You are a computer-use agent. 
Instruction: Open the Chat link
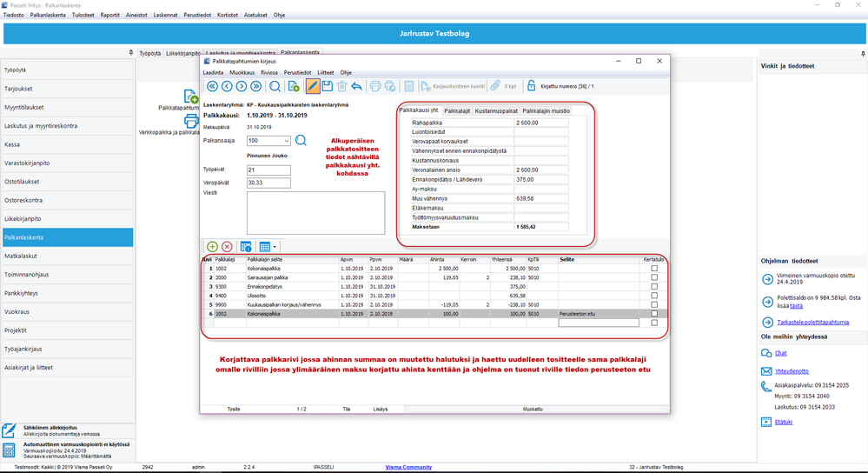pyautogui.click(x=780, y=353)
